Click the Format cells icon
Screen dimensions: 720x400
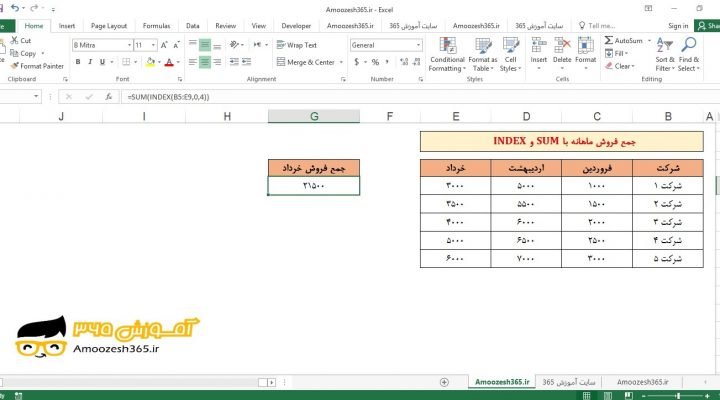(585, 46)
